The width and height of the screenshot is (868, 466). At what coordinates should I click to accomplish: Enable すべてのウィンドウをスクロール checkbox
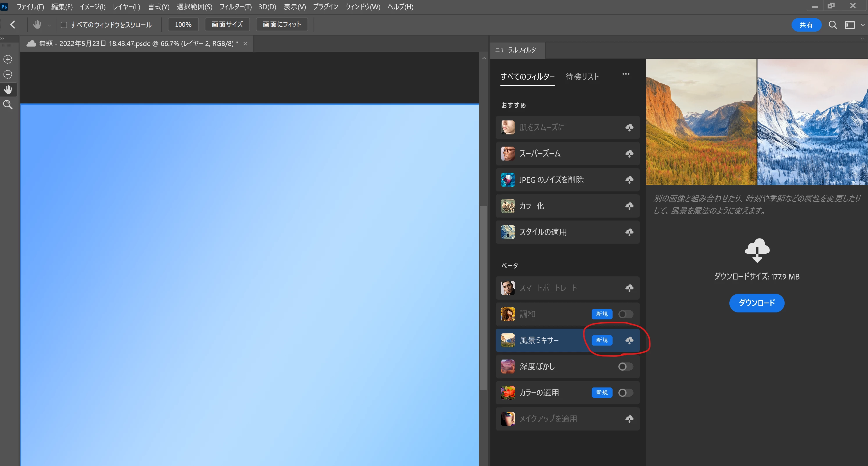(x=64, y=25)
